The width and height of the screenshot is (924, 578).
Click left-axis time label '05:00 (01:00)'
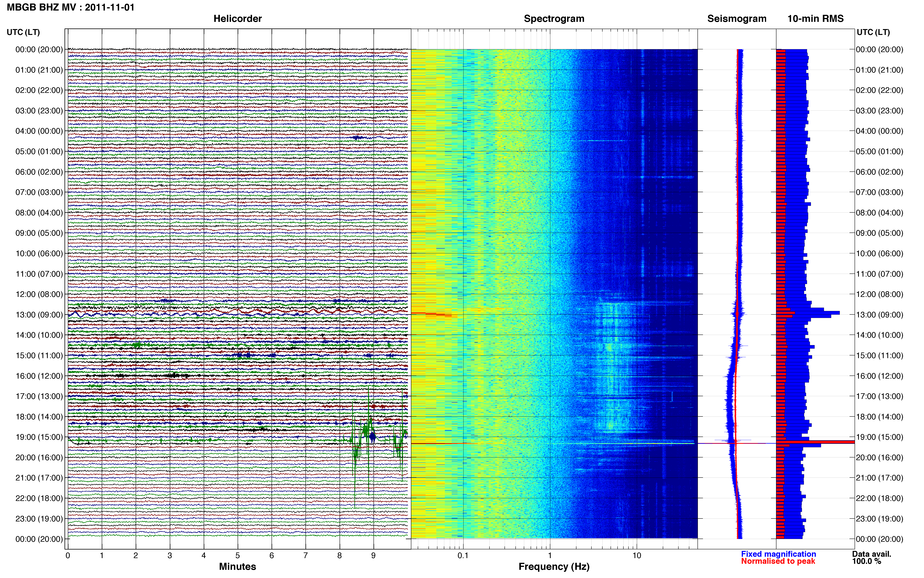coord(39,151)
